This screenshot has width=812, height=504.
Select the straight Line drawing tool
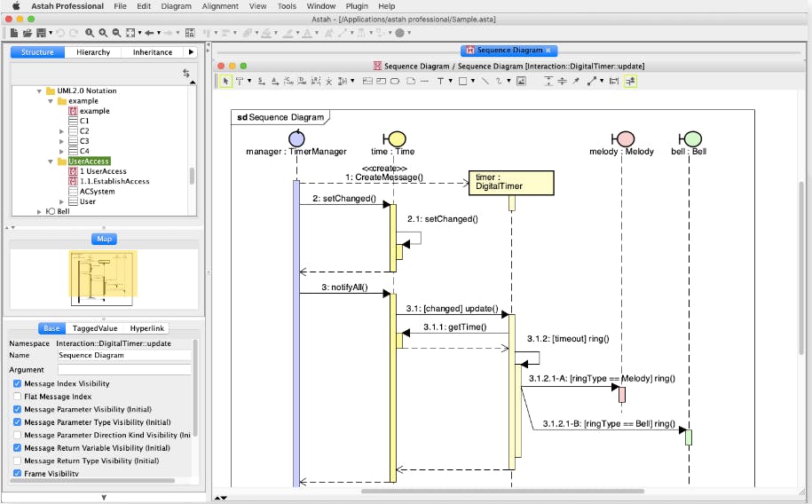(485, 81)
